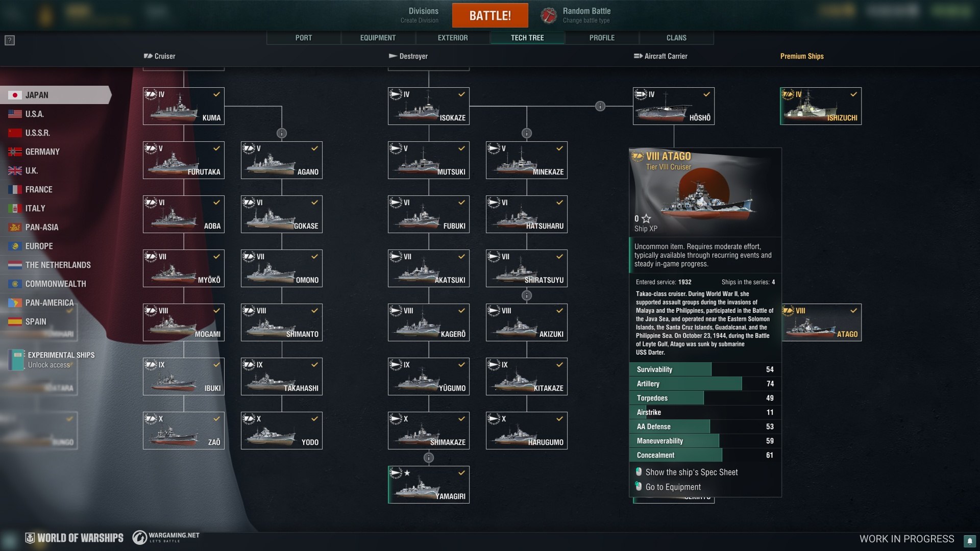The image size is (980, 551).
Task: Click the help question mark icon
Action: pyautogui.click(x=10, y=40)
